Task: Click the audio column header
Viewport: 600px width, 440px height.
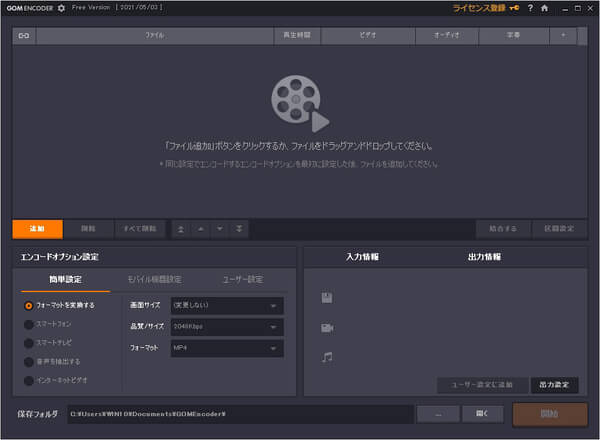Action: pyautogui.click(x=447, y=36)
